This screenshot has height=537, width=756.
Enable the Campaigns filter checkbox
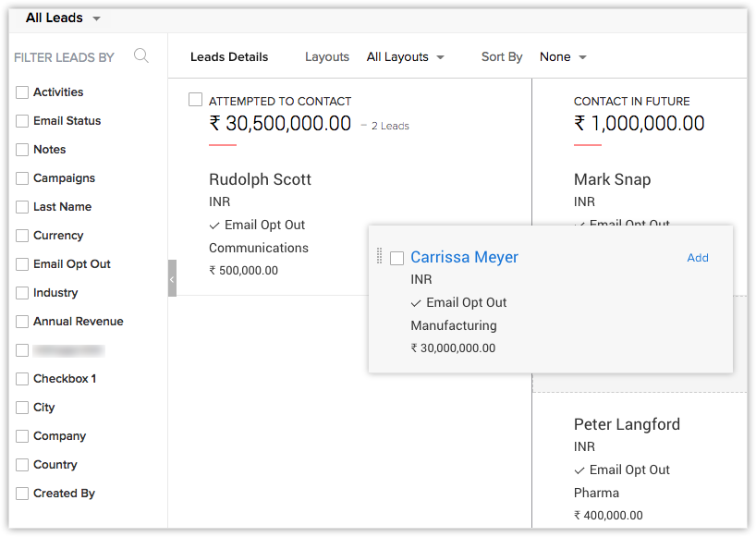click(x=22, y=178)
